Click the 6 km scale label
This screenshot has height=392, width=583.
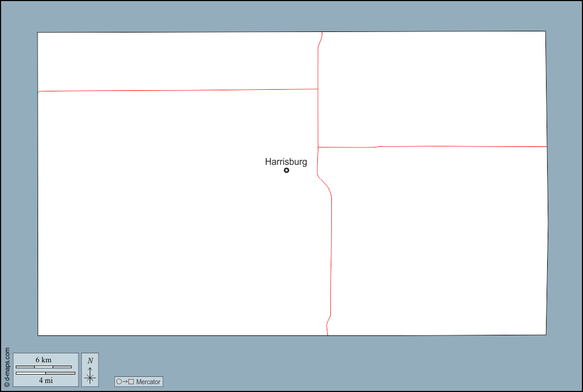point(44,359)
